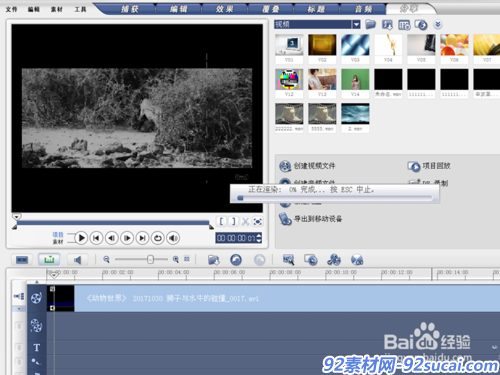Click the cut clip scissors icon

(x=246, y=221)
